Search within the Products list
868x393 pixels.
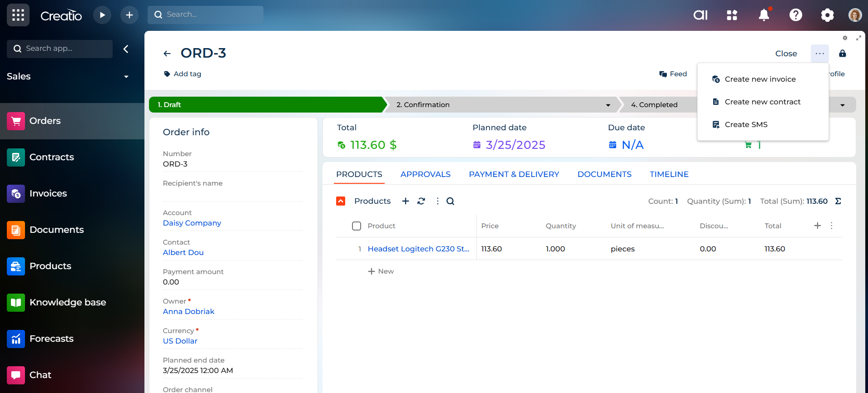point(450,201)
